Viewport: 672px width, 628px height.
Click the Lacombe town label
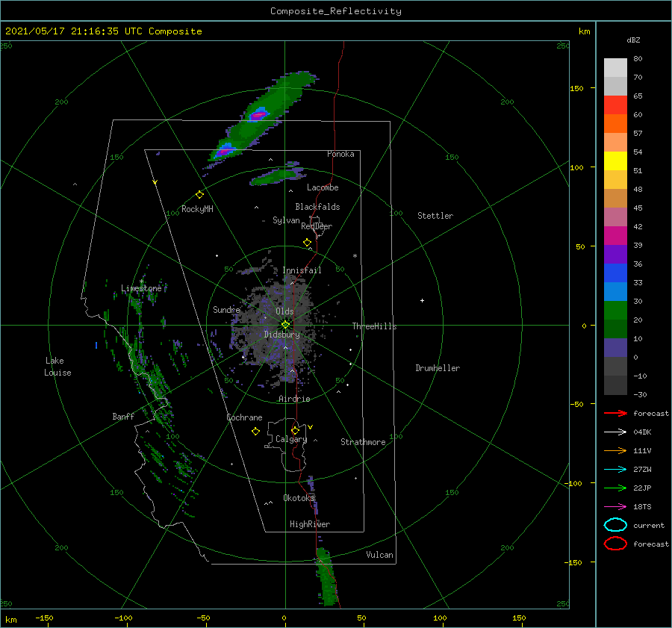point(323,187)
